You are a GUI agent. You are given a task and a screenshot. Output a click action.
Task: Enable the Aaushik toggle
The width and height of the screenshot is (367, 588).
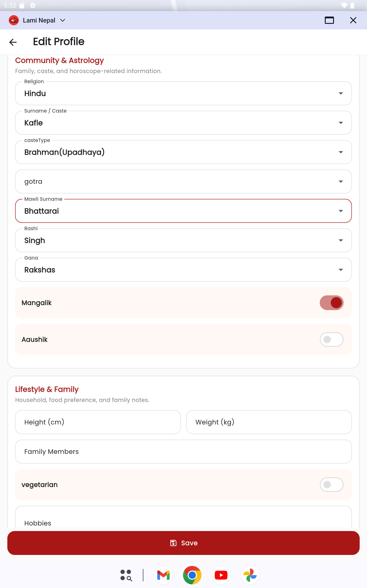(332, 339)
